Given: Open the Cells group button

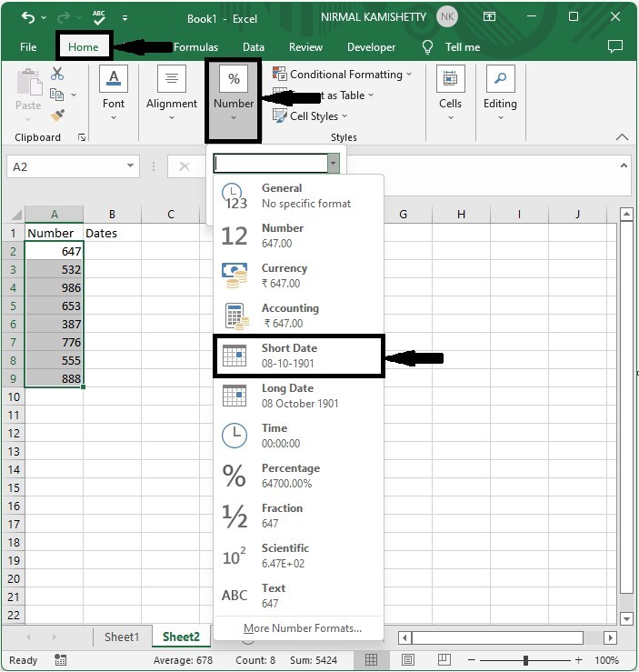Looking at the screenshot, I should (x=451, y=93).
